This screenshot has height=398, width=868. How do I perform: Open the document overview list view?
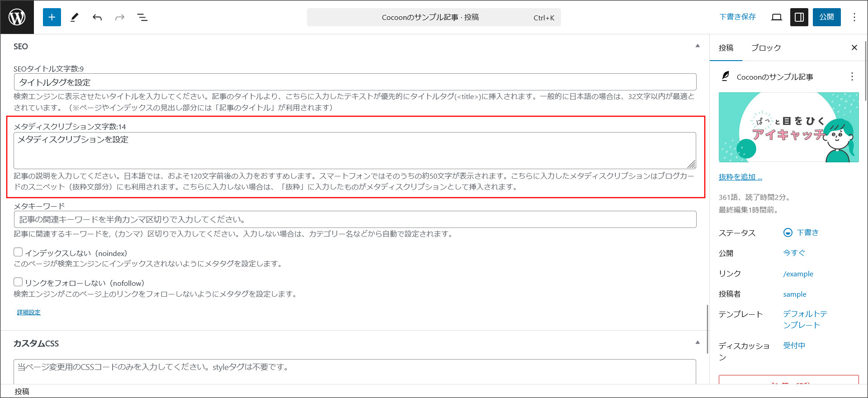[x=142, y=17]
